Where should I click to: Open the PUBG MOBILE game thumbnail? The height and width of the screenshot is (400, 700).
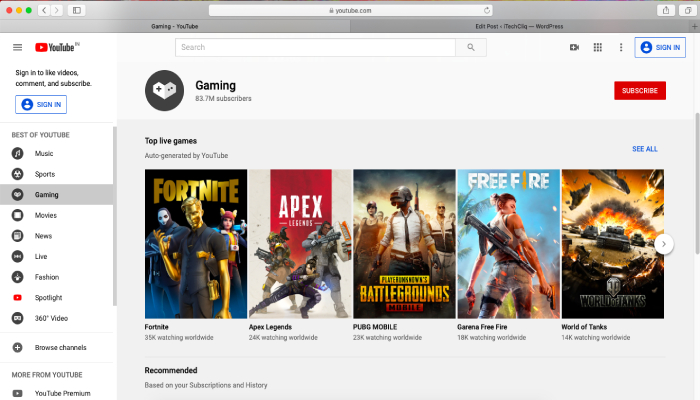404,244
